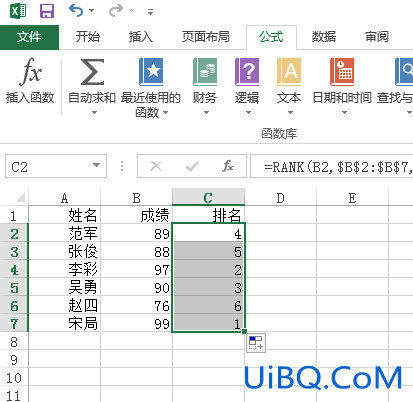Open the 文件 menu
Image resolution: width=413 pixels, height=402 pixels.
point(29,37)
